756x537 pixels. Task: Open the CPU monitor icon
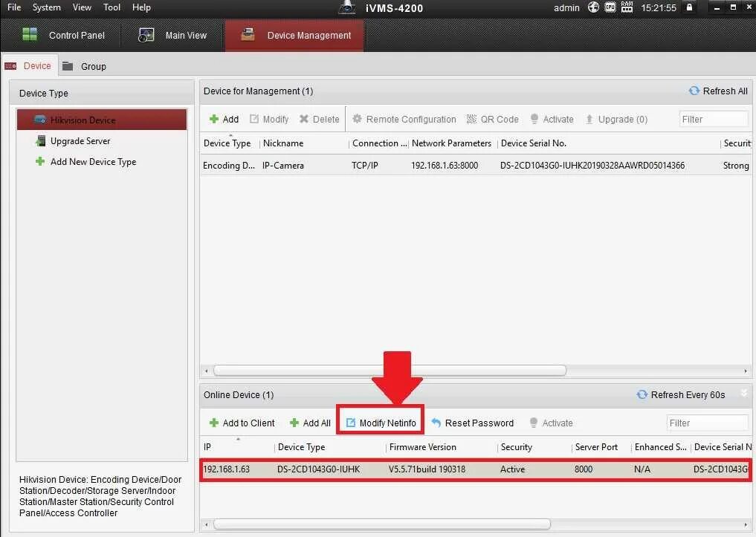tap(610, 7)
